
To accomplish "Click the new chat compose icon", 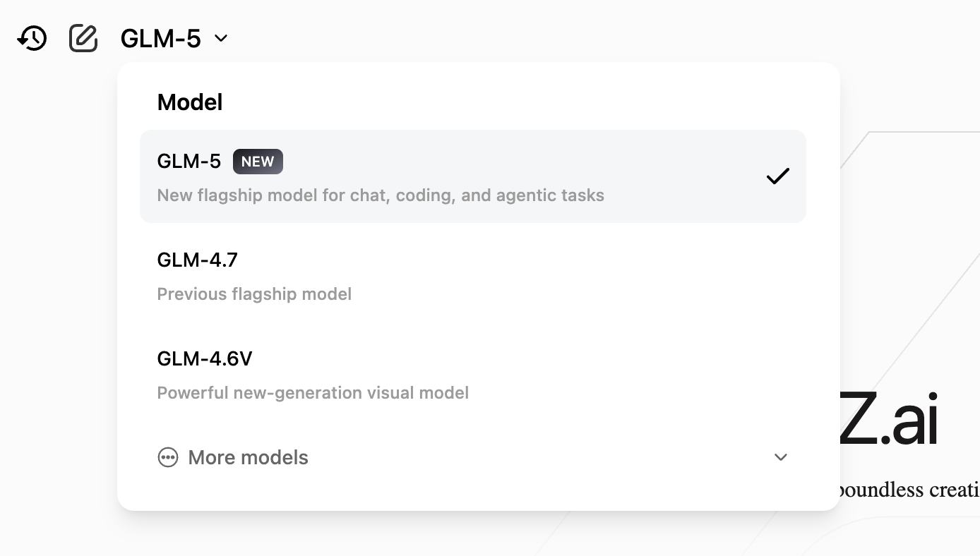I will coord(83,38).
